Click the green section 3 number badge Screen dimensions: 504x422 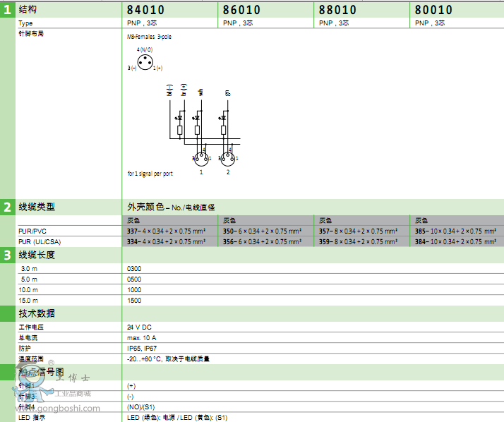click(x=7, y=255)
